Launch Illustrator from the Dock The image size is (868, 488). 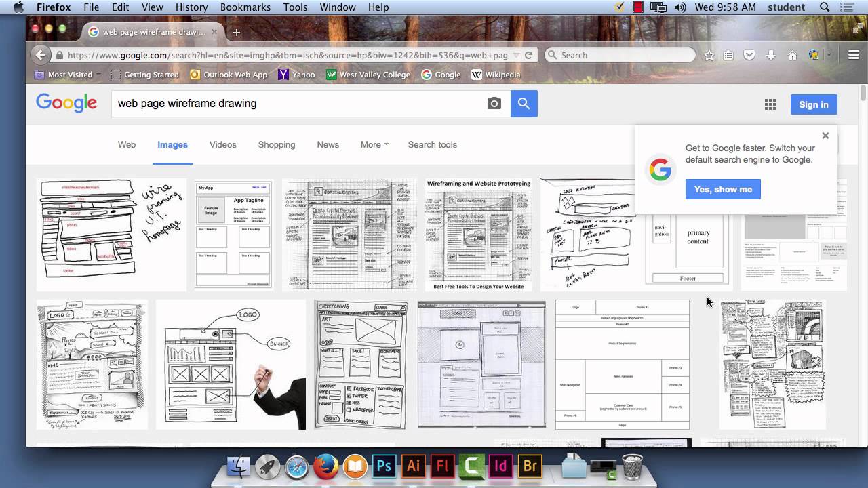(x=413, y=467)
